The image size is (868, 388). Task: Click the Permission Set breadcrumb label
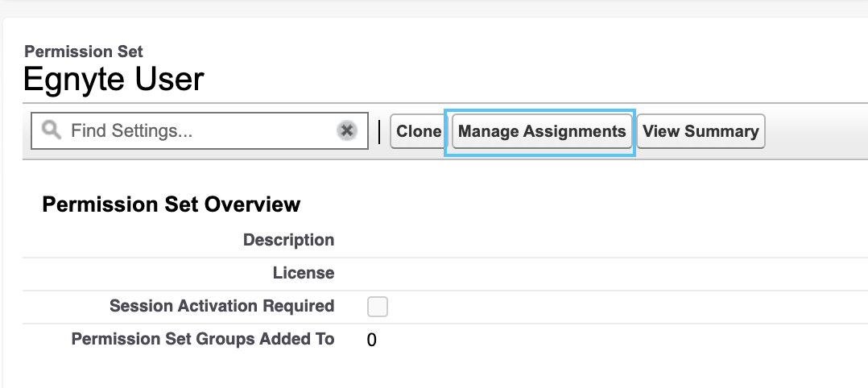click(84, 52)
